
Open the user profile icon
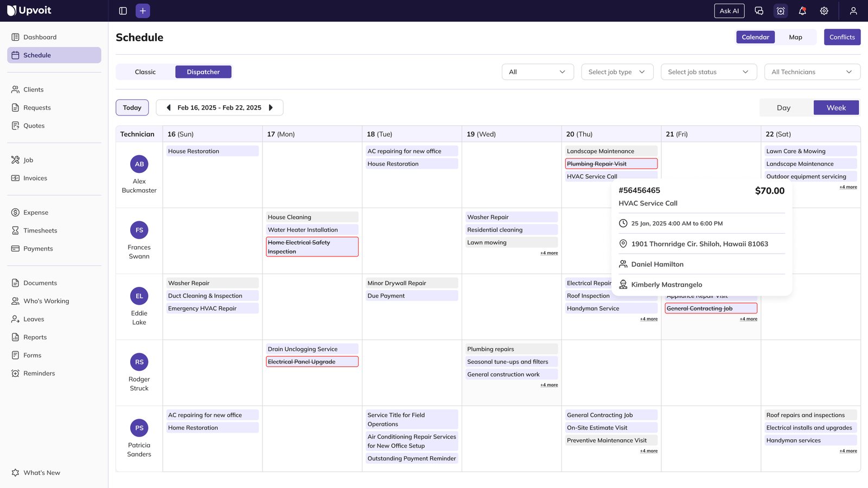pyautogui.click(x=853, y=10)
